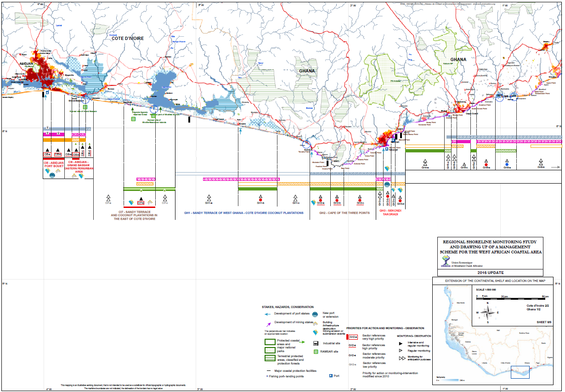Click the "STAKES, HAZARDS, CONSERVATION" legend heading
Viewport: 565px width, 392px height.
pyautogui.click(x=288, y=307)
